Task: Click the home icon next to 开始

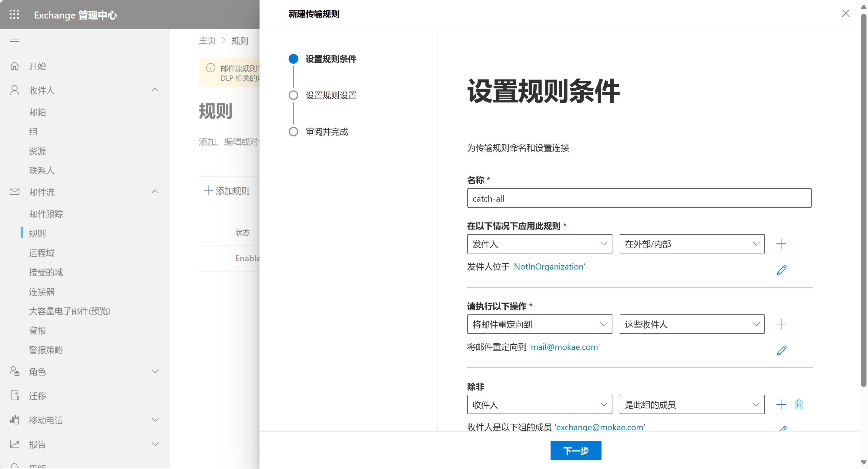Action: click(x=15, y=66)
